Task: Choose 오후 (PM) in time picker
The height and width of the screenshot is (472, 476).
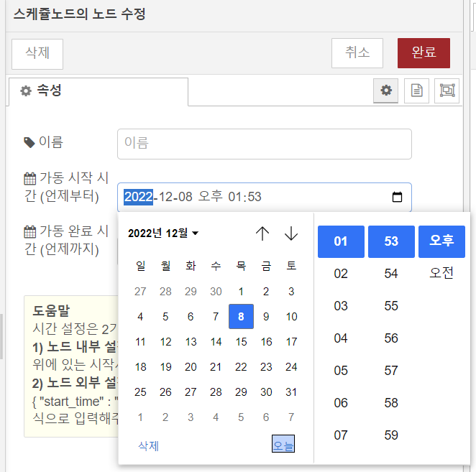Action: [441, 241]
